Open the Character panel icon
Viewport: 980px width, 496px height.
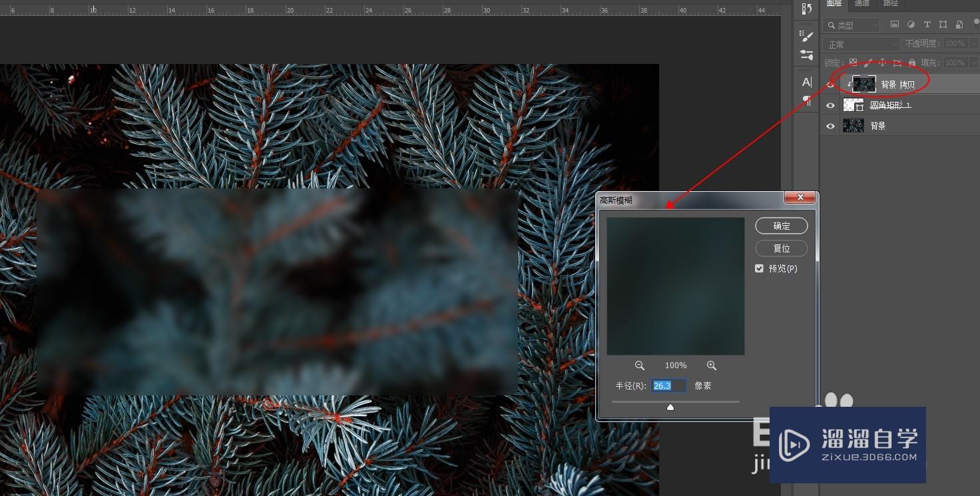[x=807, y=82]
